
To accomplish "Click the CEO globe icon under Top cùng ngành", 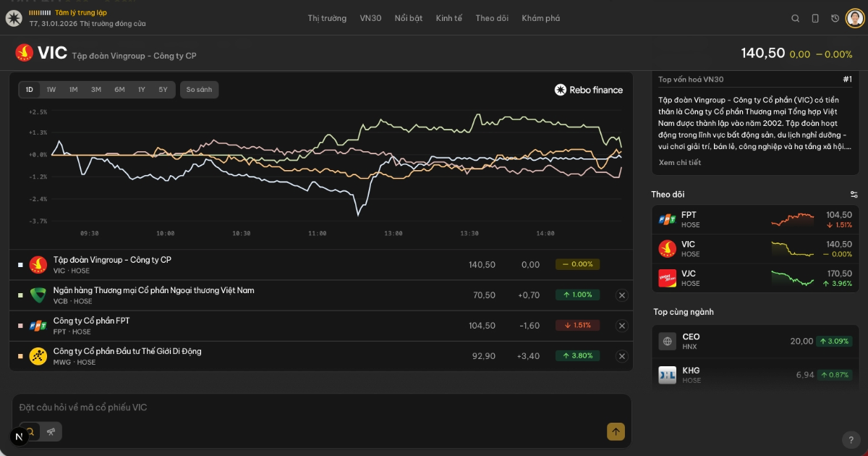I will click(x=667, y=341).
